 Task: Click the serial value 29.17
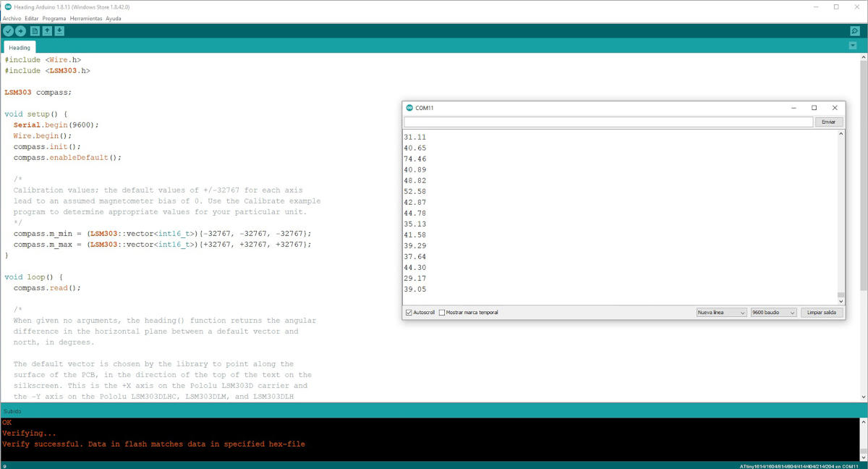(x=415, y=278)
